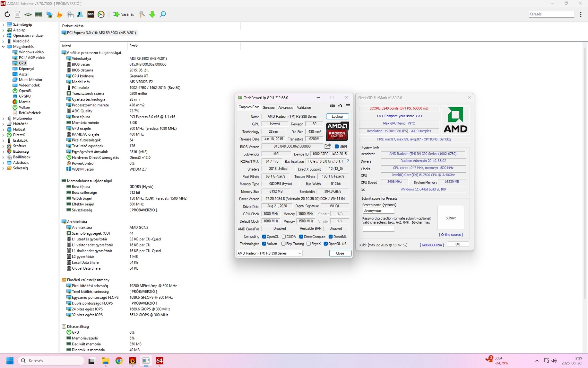Select OpenGL in the AIDA64 tree
Image resolution: width=588 pixels, height=368 pixels.
click(x=25, y=91)
